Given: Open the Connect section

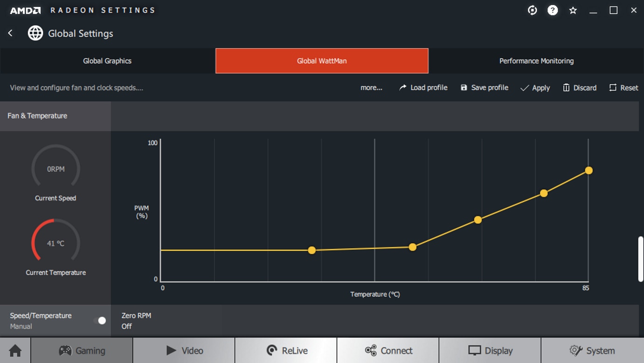Looking at the screenshot, I should click(x=388, y=350).
